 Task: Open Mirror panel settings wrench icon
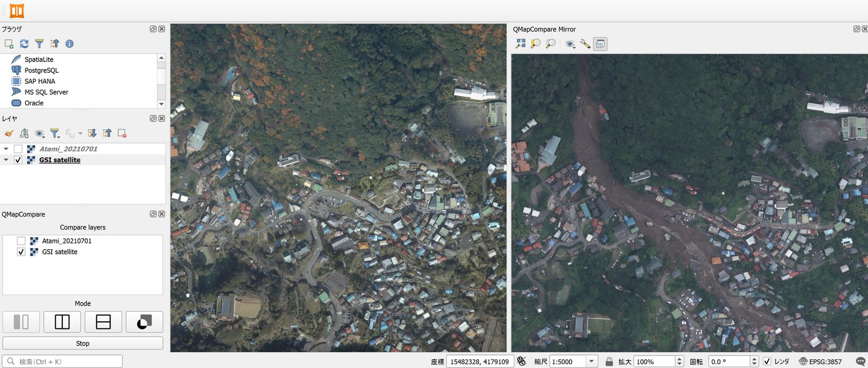click(585, 43)
